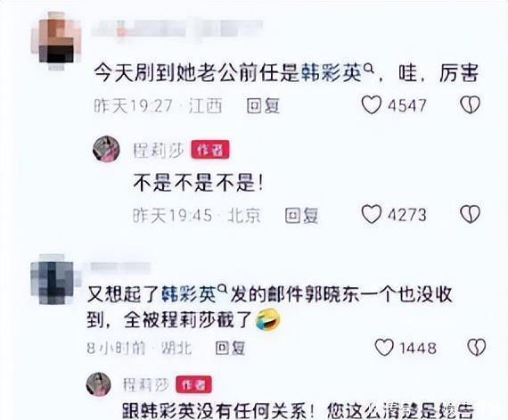Like the comment with 1448 likes

(x=384, y=348)
